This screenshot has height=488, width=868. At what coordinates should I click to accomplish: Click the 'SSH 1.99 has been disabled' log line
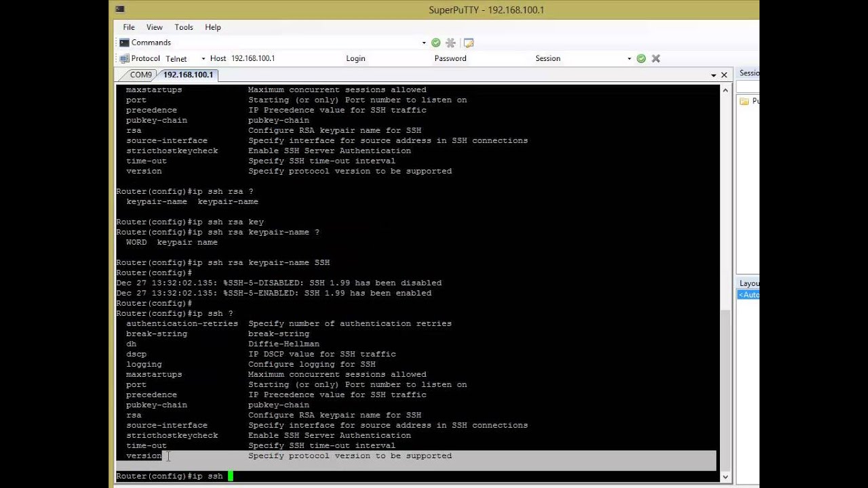[279, 283]
